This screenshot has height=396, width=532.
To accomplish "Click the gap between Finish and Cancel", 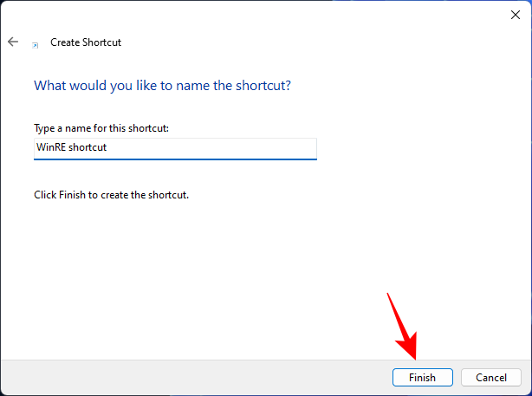I will 457,377.
